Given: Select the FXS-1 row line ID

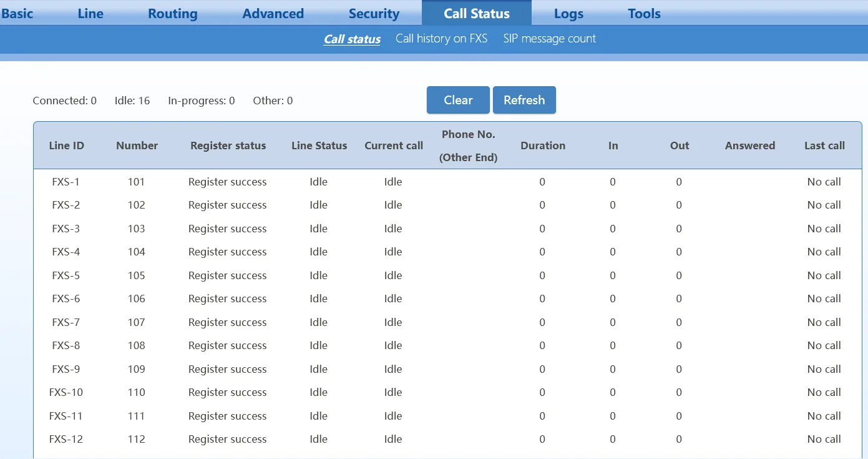Looking at the screenshot, I should click(66, 182).
